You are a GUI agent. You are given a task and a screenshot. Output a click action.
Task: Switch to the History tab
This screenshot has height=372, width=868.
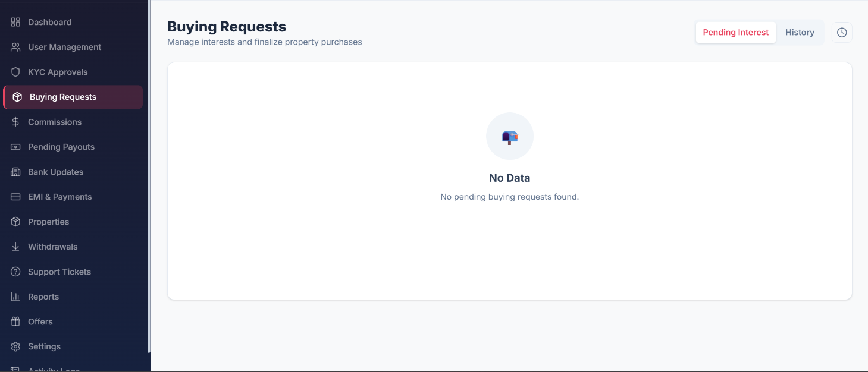(x=800, y=33)
